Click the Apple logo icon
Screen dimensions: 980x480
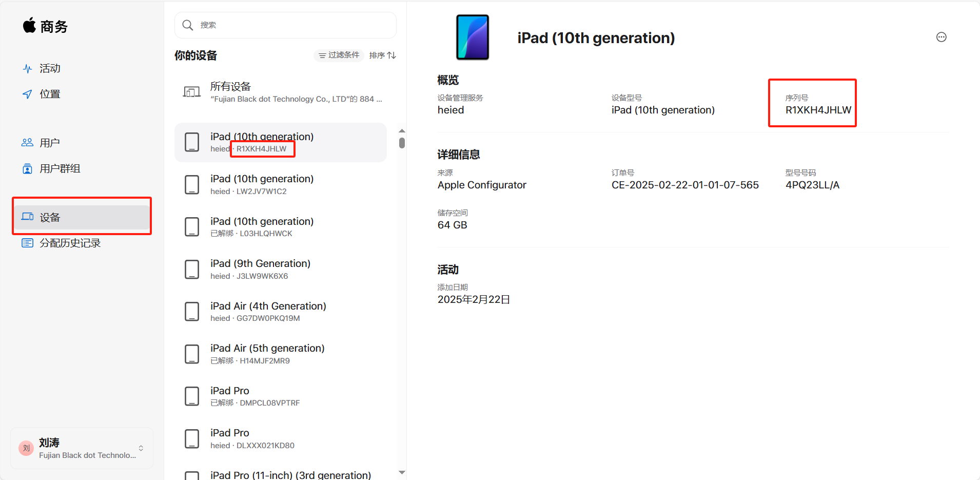click(29, 25)
